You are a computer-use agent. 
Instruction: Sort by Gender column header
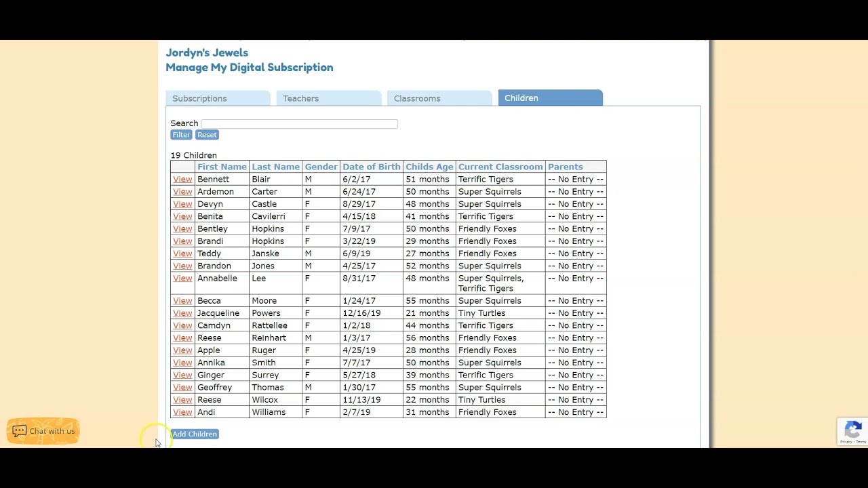click(321, 167)
